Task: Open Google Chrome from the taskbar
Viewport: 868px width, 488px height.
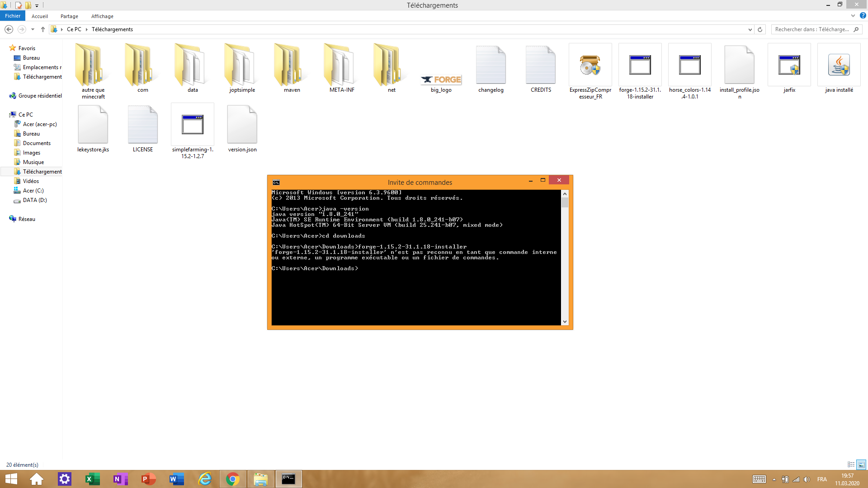Action: (233, 479)
